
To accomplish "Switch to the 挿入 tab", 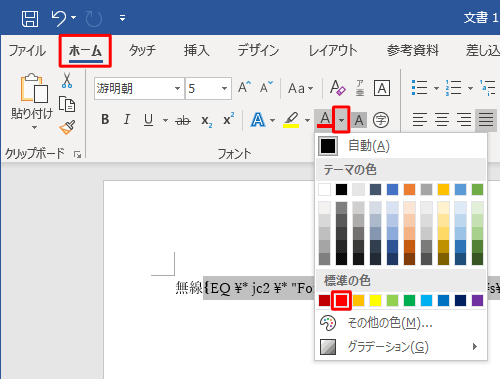I will (x=197, y=51).
